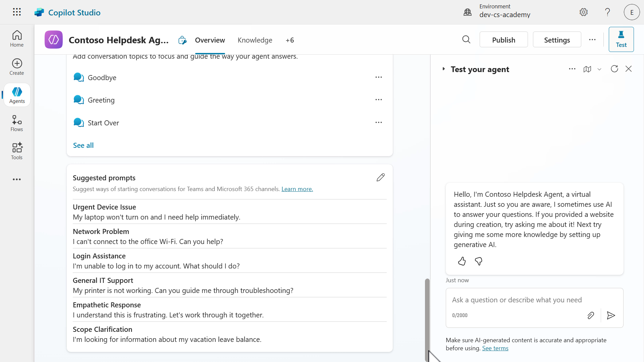Click the thumbs up feedback icon
644x362 pixels.
tap(462, 261)
